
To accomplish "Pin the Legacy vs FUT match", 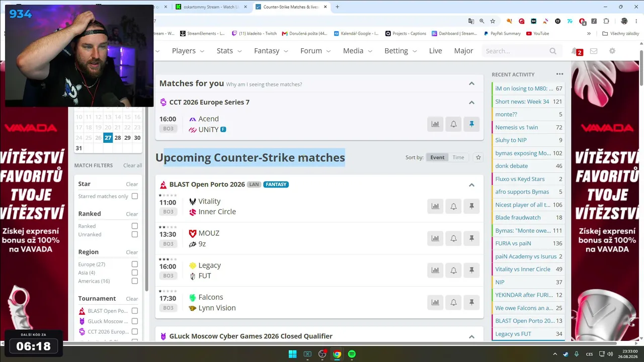I will [471, 270].
